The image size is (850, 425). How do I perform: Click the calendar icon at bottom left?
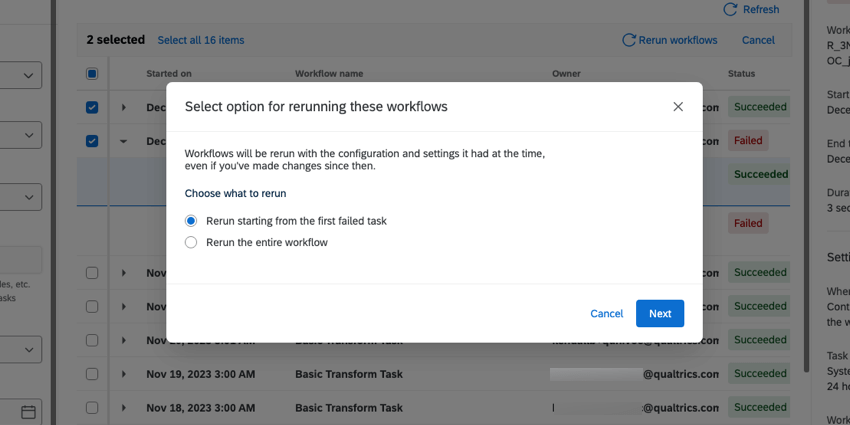click(x=28, y=412)
